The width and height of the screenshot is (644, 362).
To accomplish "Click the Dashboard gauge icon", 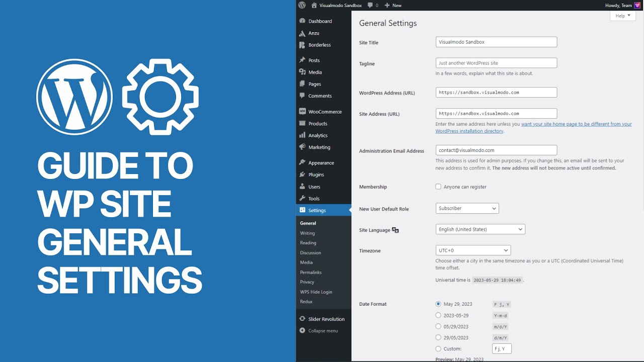I will click(302, 21).
